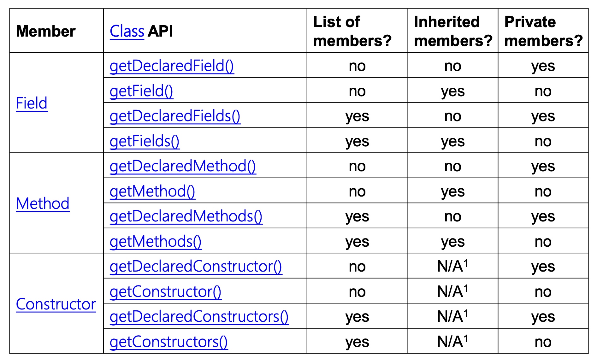This screenshot has height=364, width=597.
Task: Open the getDeclaredFields() API link
Action: point(175,116)
